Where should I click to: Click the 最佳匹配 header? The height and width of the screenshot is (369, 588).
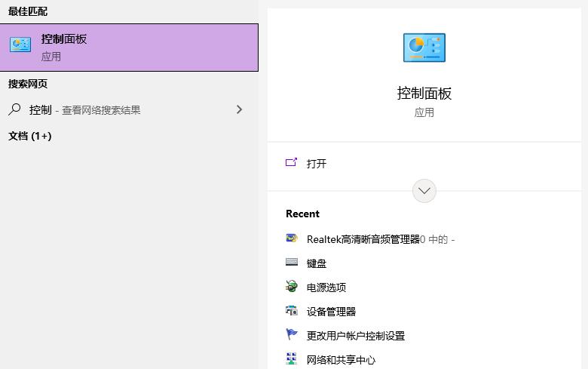pos(28,11)
